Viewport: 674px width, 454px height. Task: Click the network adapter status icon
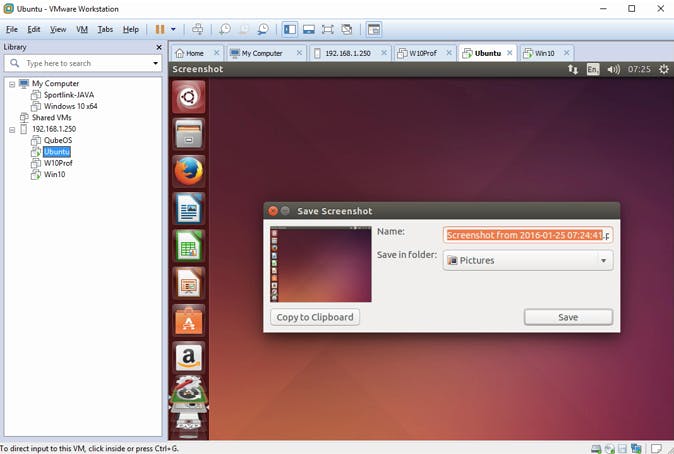(x=636, y=449)
